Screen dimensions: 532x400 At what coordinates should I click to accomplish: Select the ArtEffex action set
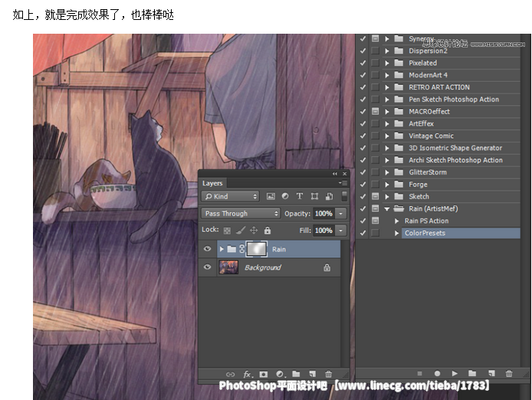pyautogui.click(x=421, y=123)
